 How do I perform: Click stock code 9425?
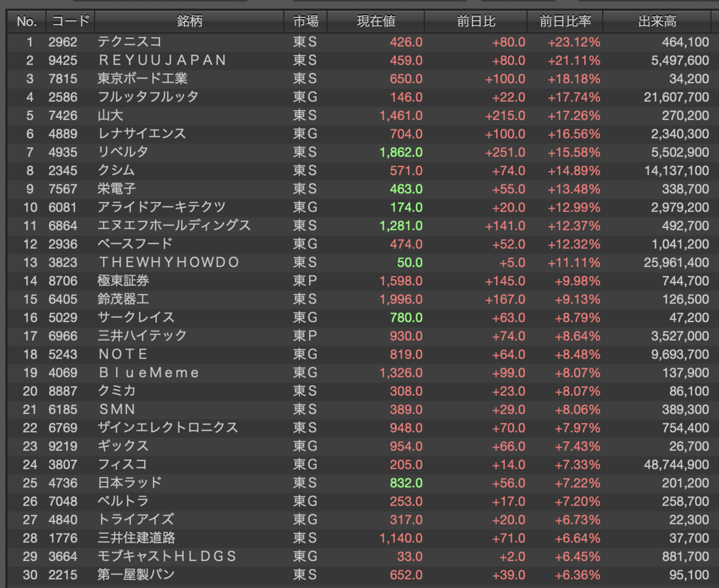63,60
